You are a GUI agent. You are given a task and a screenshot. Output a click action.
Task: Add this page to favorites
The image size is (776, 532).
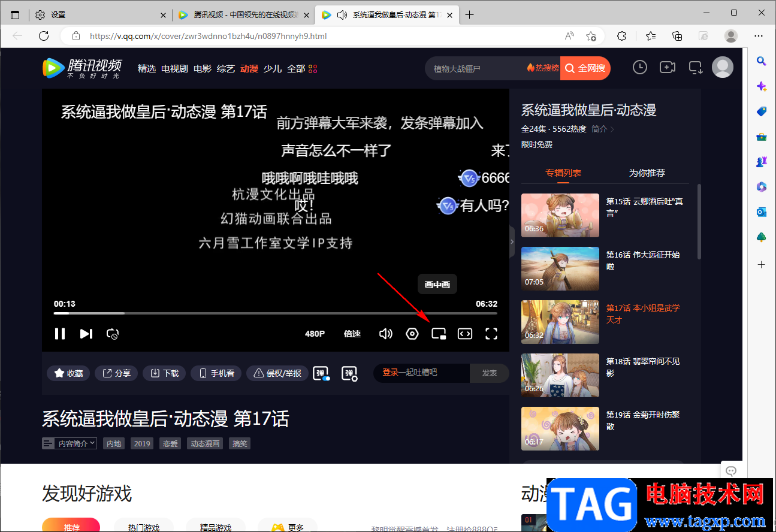(591, 36)
